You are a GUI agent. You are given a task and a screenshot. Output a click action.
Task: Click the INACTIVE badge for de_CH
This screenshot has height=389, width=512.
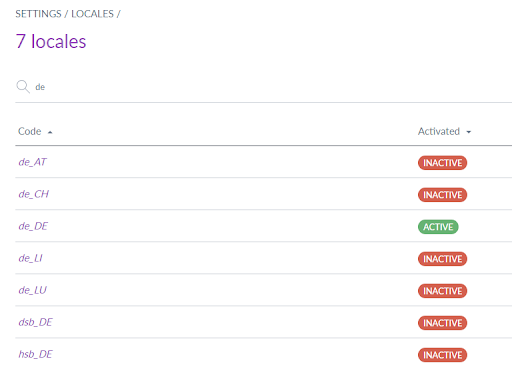coord(442,195)
